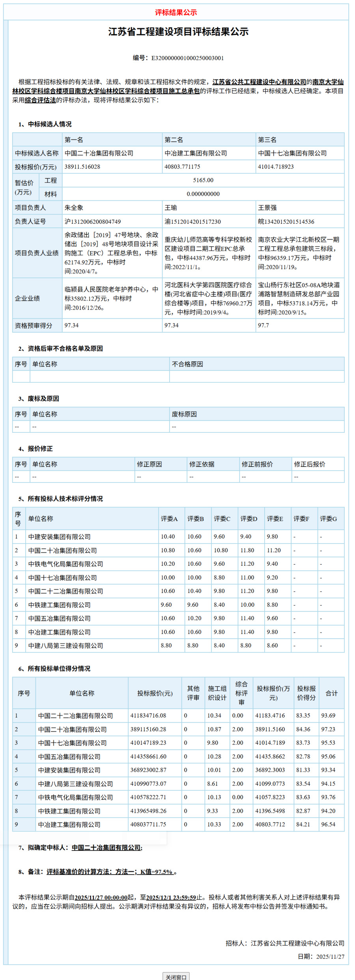Viewport: 355px width, 980px height.
Task: Click candidate name 中冶建工集团有限公司 in first table
Action: pyautogui.click(x=196, y=153)
